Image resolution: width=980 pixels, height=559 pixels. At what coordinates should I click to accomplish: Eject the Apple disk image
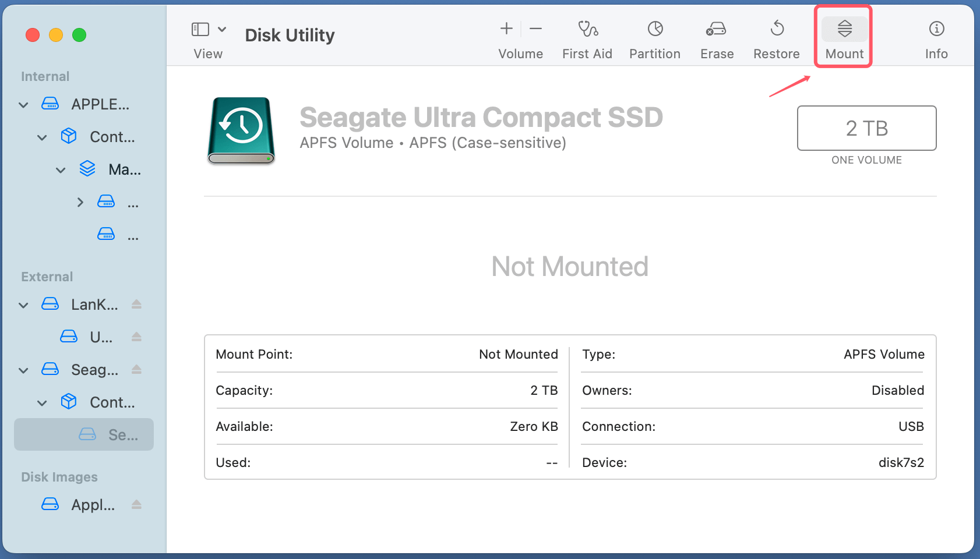tap(136, 505)
